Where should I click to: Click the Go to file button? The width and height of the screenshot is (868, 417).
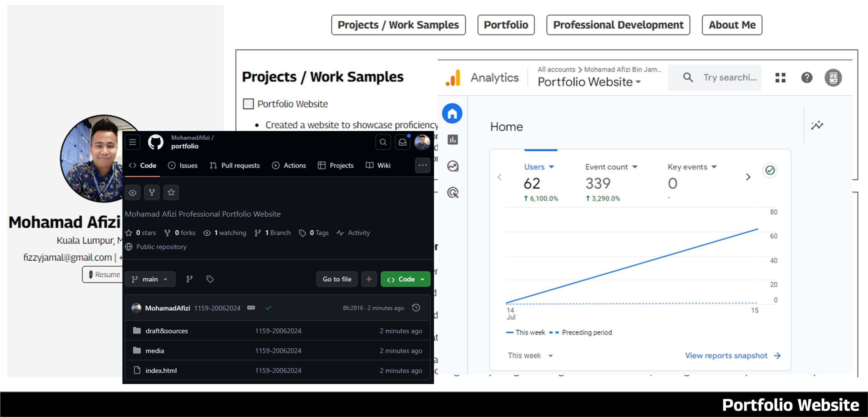coord(336,279)
